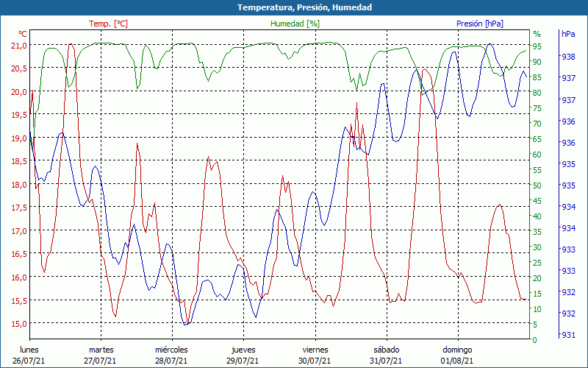Click the '21,0' temperature axis value

point(20,46)
